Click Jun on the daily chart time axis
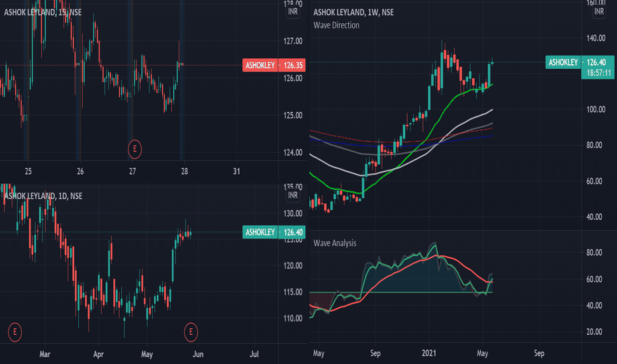Screen dimensions: 617x364 click(198, 354)
